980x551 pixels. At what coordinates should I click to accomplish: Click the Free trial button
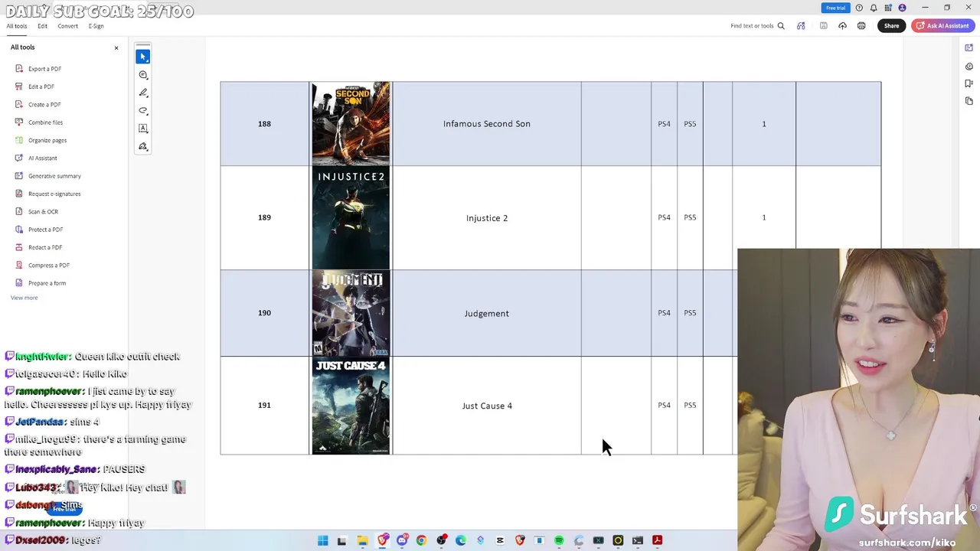pyautogui.click(x=835, y=8)
